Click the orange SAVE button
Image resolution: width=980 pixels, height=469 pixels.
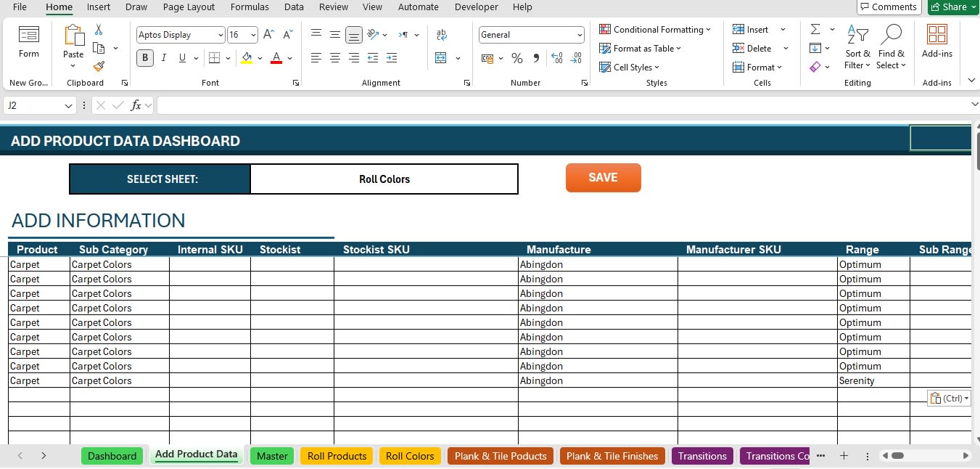(604, 178)
